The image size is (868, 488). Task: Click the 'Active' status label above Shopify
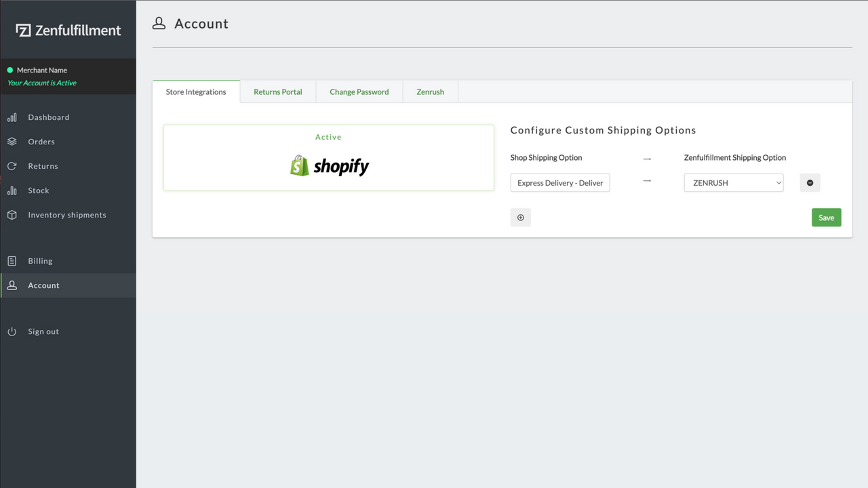click(x=328, y=137)
